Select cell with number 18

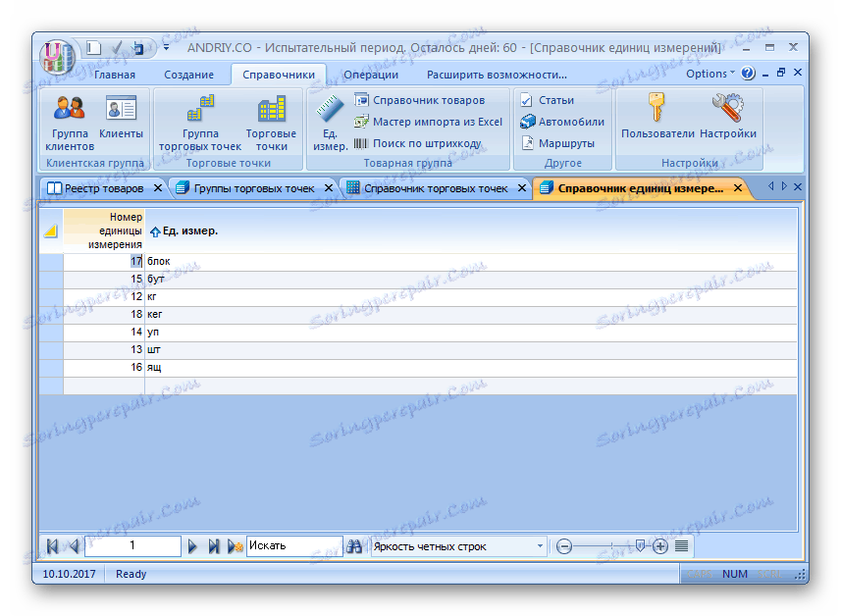tap(104, 315)
